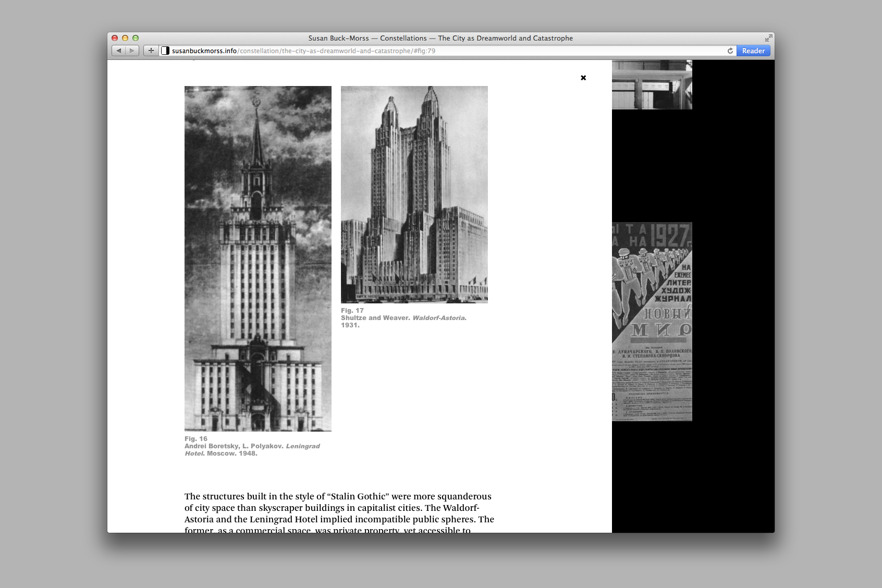Go back using the browser back arrow
Image resolution: width=882 pixels, height=588 pixels.
[119, 51]
